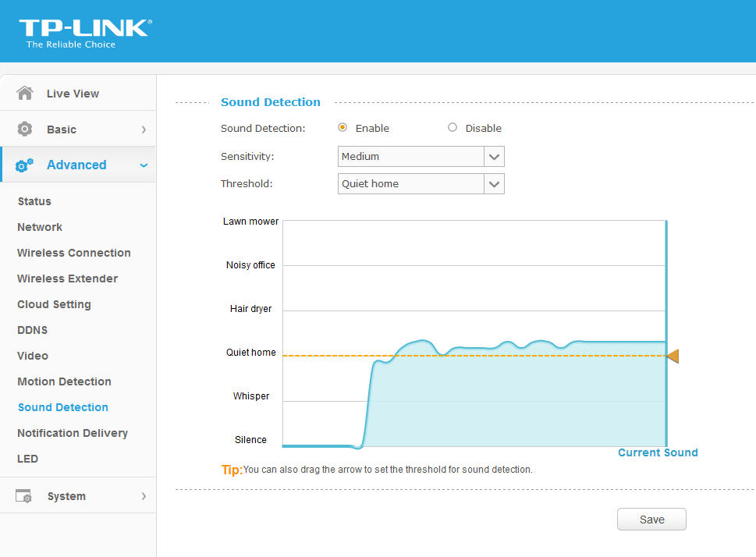Viewport: 756px width, 557px height.
Task: Click the System settings icon
Action: 25,496
